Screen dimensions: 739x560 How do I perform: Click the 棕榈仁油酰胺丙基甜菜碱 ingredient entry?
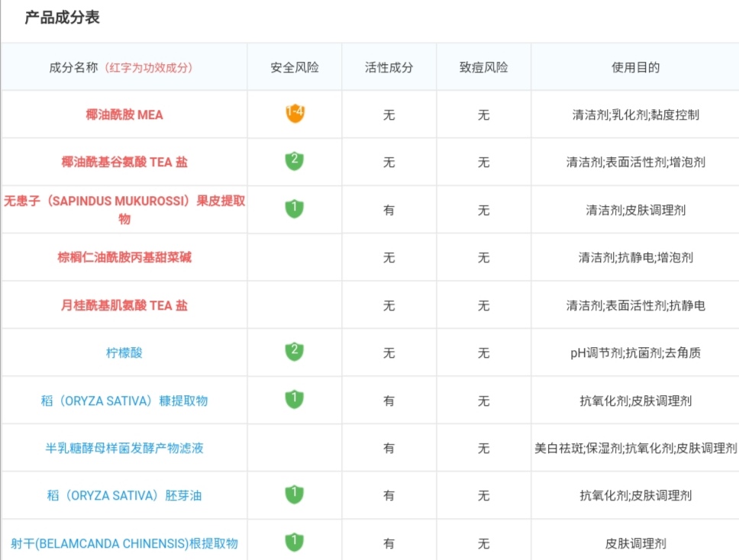click(x=124, y=257)
